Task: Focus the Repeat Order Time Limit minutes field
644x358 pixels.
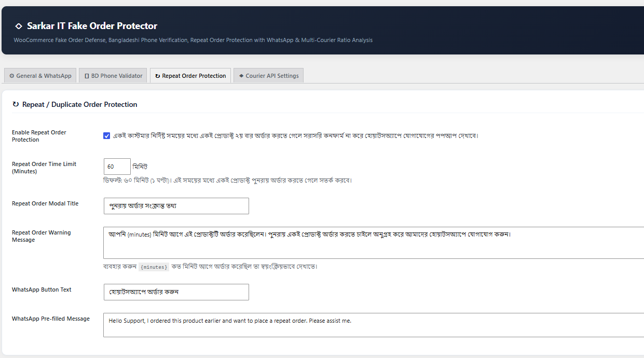Action: click(x=117, y=167)
